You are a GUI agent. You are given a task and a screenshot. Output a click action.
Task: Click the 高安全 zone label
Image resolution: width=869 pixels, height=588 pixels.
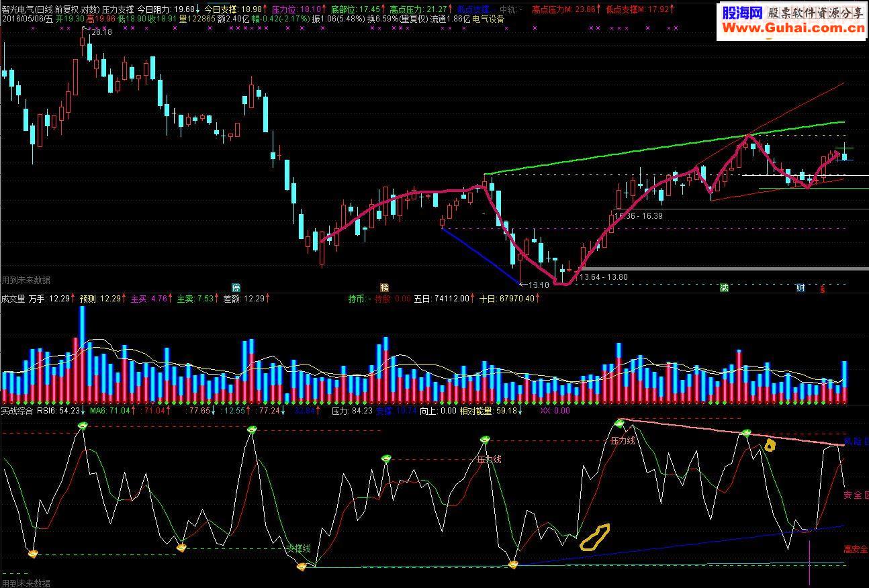pyautogui.click(x=856, y=549)
